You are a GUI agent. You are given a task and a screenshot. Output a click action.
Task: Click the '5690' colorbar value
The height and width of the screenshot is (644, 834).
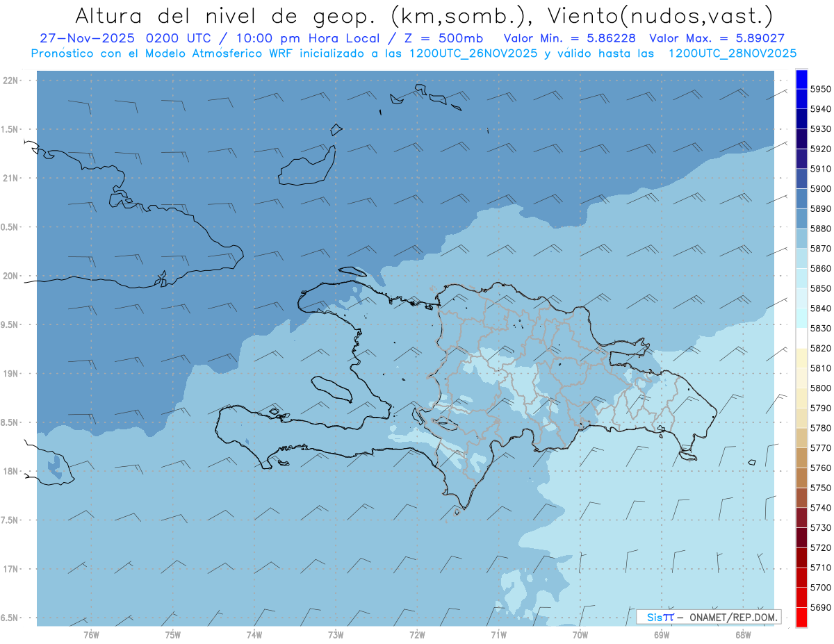(x=820, y=607)
